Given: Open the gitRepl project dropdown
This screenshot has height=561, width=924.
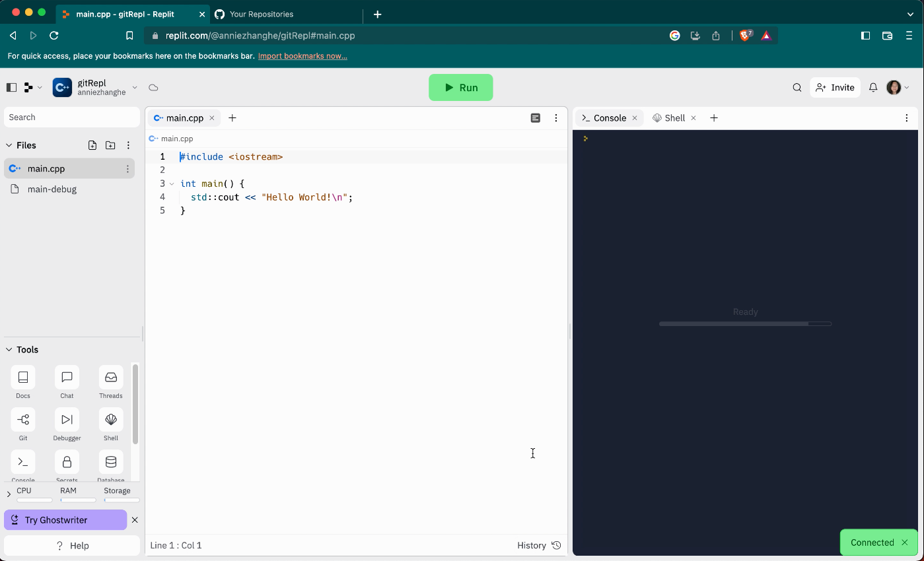Looking at the screenshot, I should (x=134, y=87).
